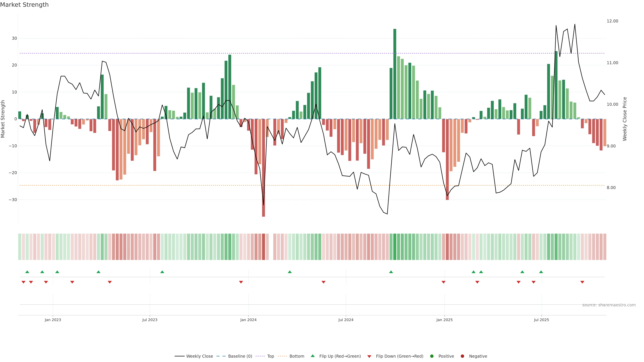The image size is (644, 362).
Task: Click the Jan 2024 x-axis label
Action: 248,320
